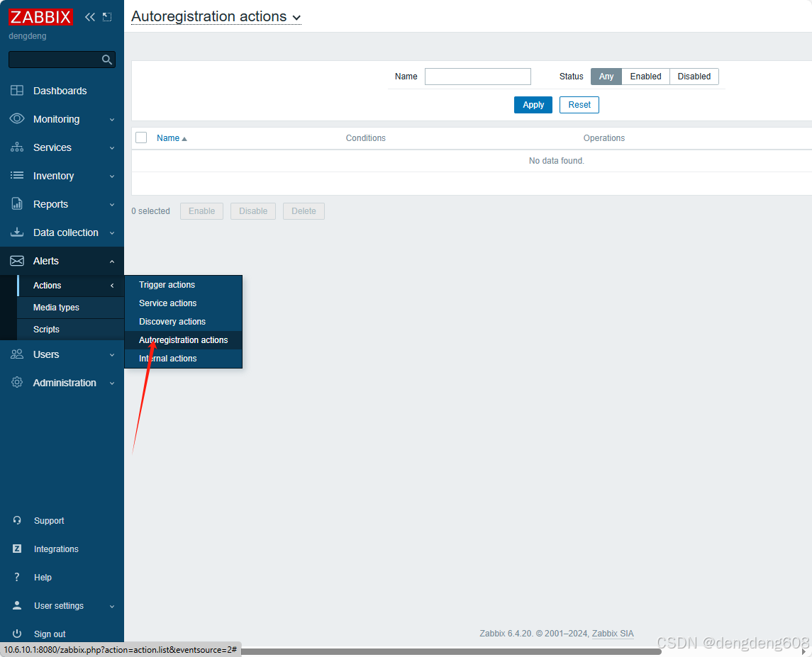Tick the select-all checkbox in table header
This screenshot has height=657, width=812.
pyautogui.click(x=141, y=137)
